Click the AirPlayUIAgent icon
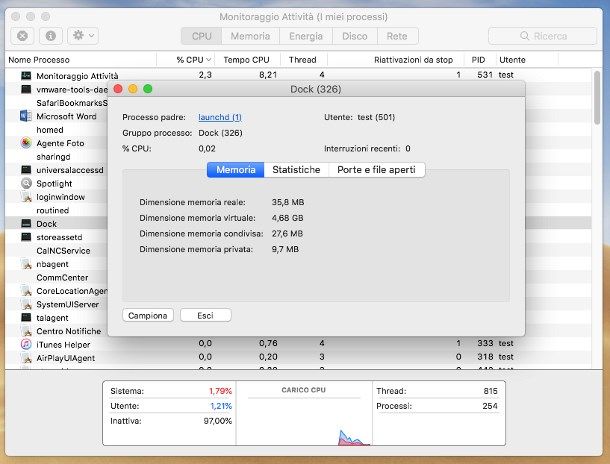The height and width of the screenshot is (464, 610). (x=26, y=358)
